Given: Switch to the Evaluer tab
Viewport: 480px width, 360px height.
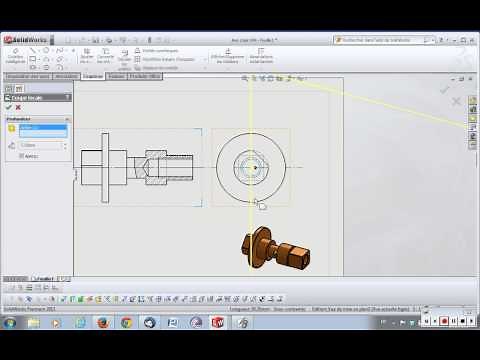Looking at the screenshot, I should (116, 76).
